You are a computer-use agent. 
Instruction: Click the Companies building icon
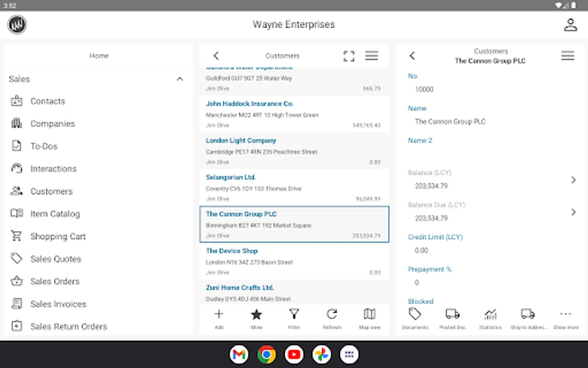pyautogui.click(x=17, y=123)
